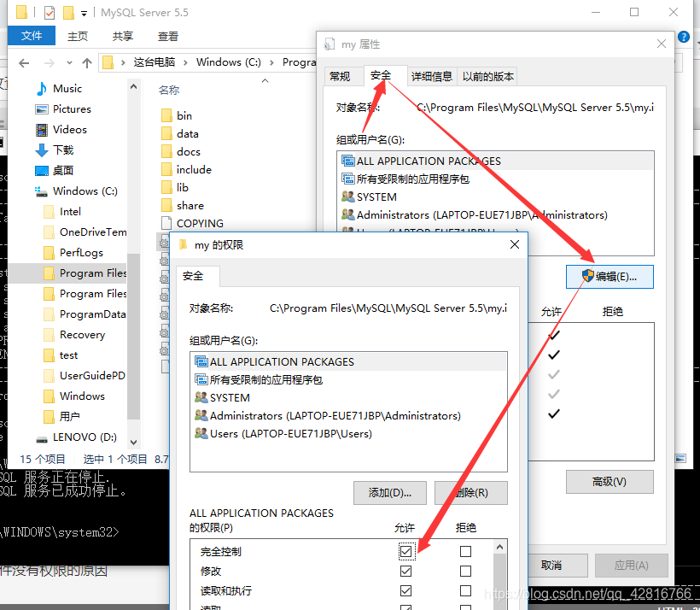This screenshot has width=700, height=610.
Task: Open Videos in the navigation pane
Action: [x=61, y=130]
